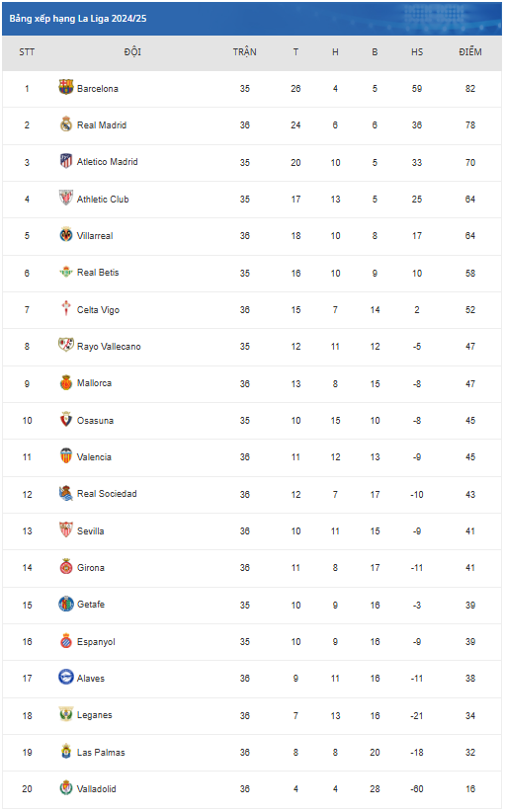Click the Osasuna crest icon
The height and width of the screenshot is (812, 505).
[66, 419]
